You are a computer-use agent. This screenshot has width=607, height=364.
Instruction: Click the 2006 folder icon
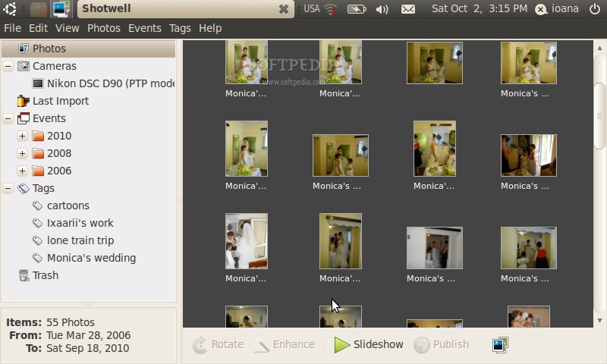(38, 171)
